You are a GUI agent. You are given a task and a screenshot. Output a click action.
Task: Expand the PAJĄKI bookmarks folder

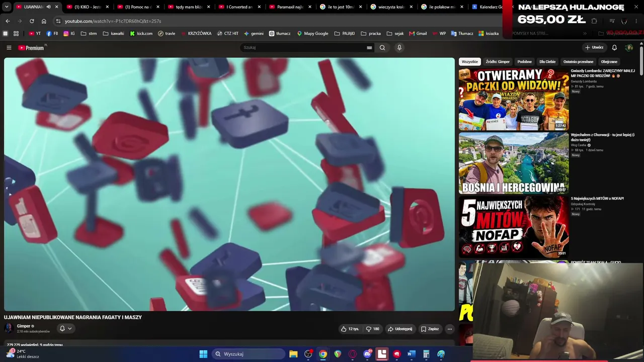pos(344,34)
